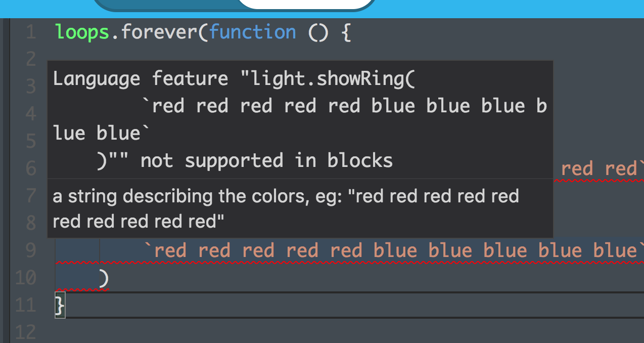Click the underlined closing parenthesis on line 10
644x343 pixels.
pyautogui.click(x=105, y=278)
